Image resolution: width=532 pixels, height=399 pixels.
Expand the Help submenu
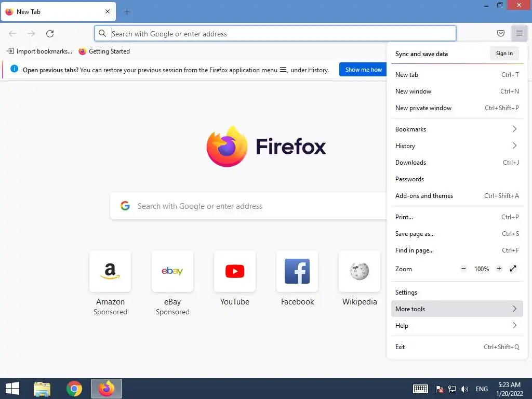click(x=457, y=325)
